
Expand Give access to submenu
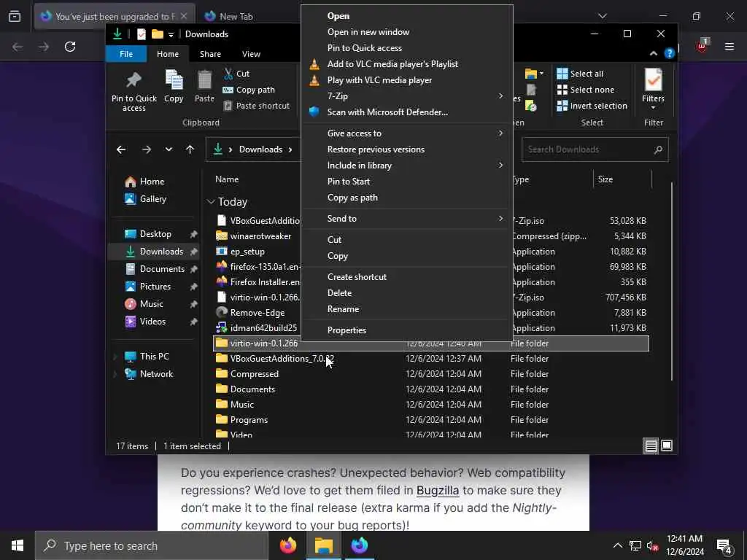(407, 133)
